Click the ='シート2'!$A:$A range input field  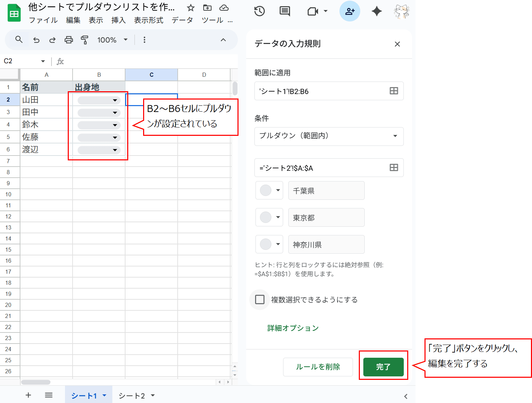(321, 168)
